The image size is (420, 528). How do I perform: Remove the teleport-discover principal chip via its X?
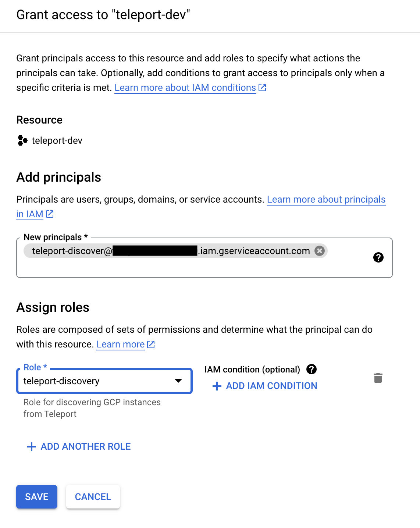coord(320,251)
